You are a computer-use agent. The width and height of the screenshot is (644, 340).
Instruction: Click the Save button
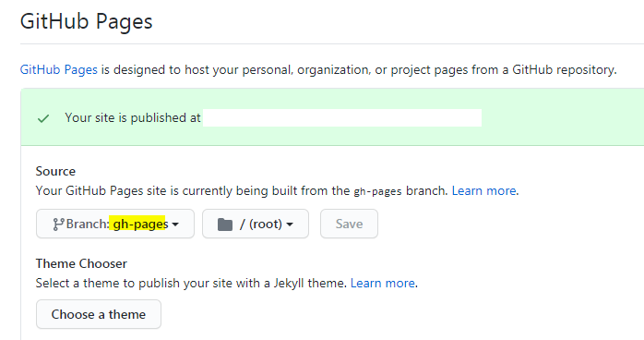(x=349, y=224)
